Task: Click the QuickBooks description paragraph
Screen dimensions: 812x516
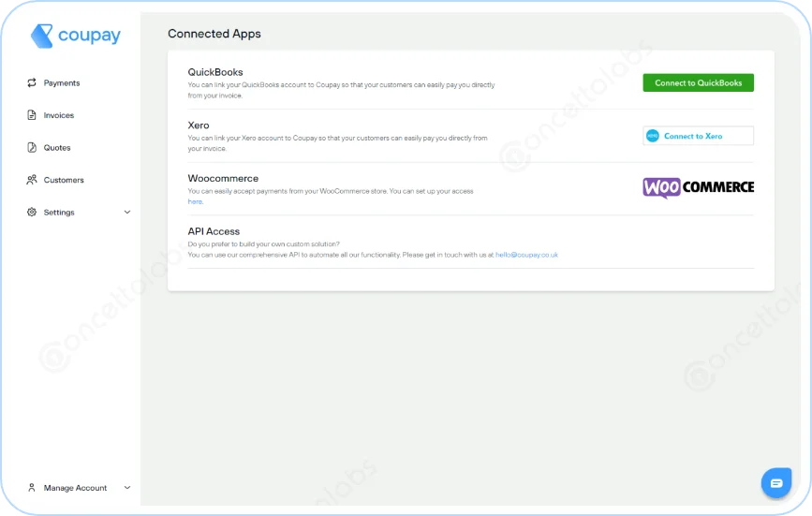Action: tap(341, 90)
